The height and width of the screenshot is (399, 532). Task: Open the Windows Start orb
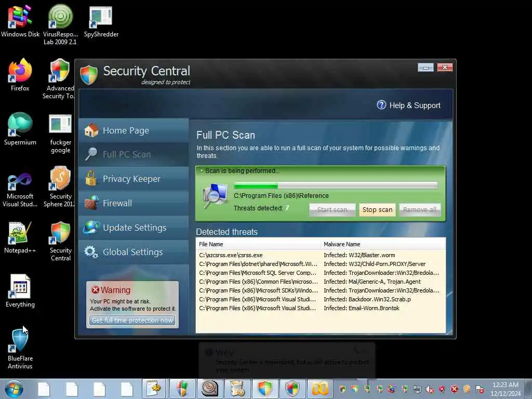click(x=14, y=389)
